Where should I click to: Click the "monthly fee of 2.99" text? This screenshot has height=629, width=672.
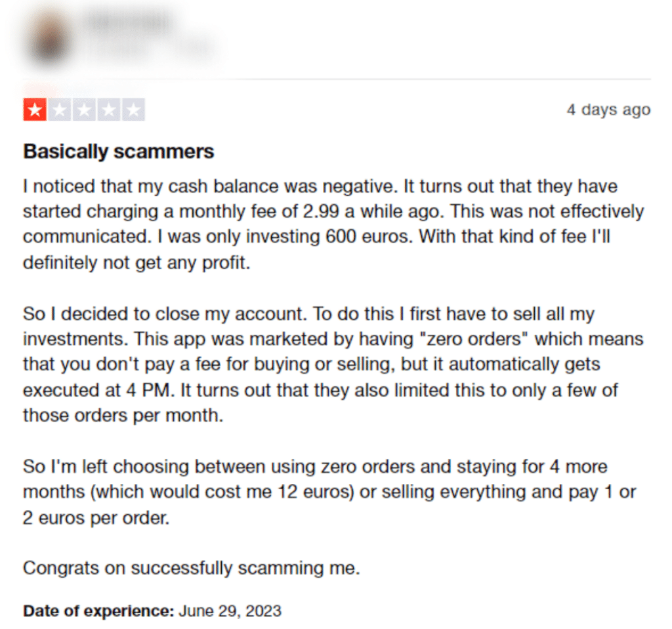click(x=259, y=211)
